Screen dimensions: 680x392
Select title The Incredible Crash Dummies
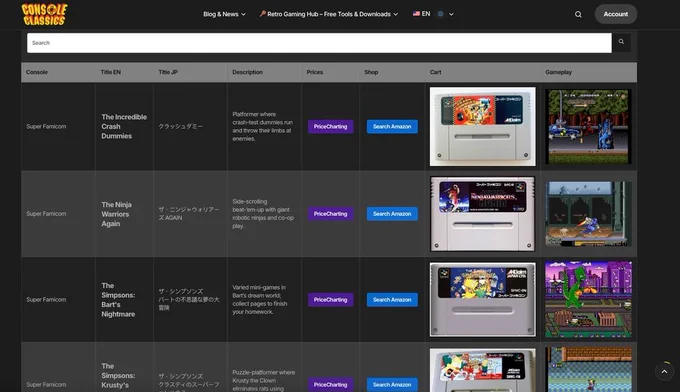[x=124, y=127]
